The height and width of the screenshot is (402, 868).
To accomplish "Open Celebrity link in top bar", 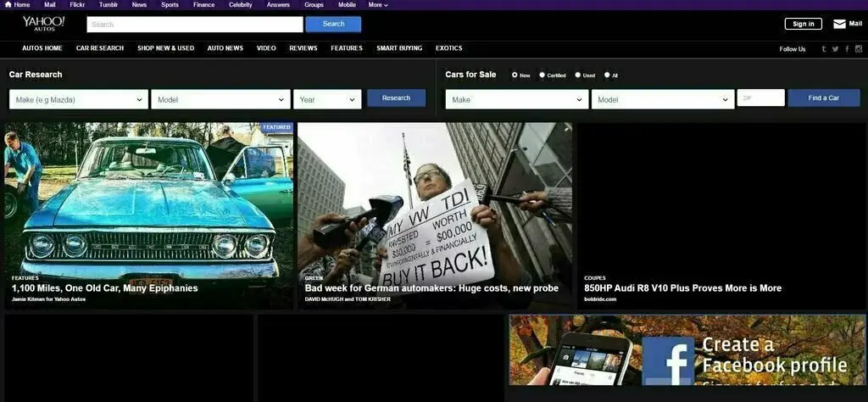I will tap(240, 4).
